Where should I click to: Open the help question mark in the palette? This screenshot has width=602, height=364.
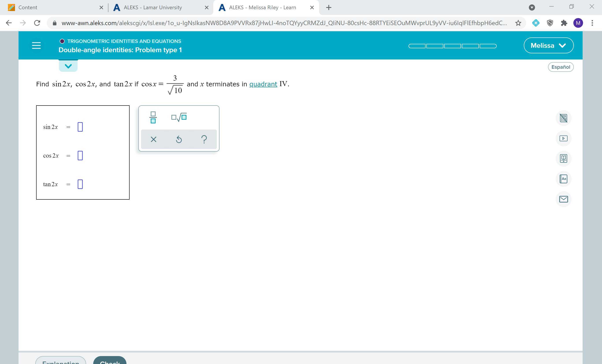tap(204, 139)
